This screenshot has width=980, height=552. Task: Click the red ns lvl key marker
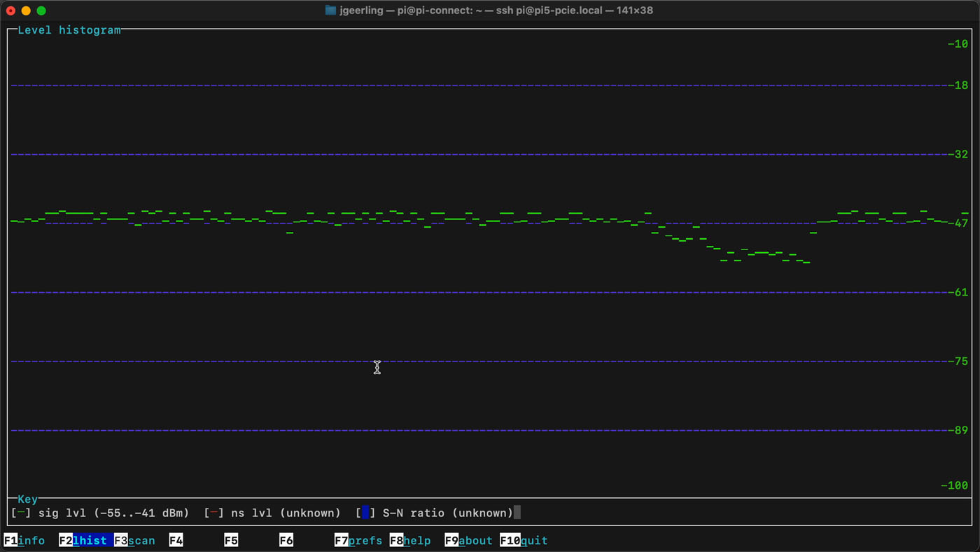(x=213, y=513)
